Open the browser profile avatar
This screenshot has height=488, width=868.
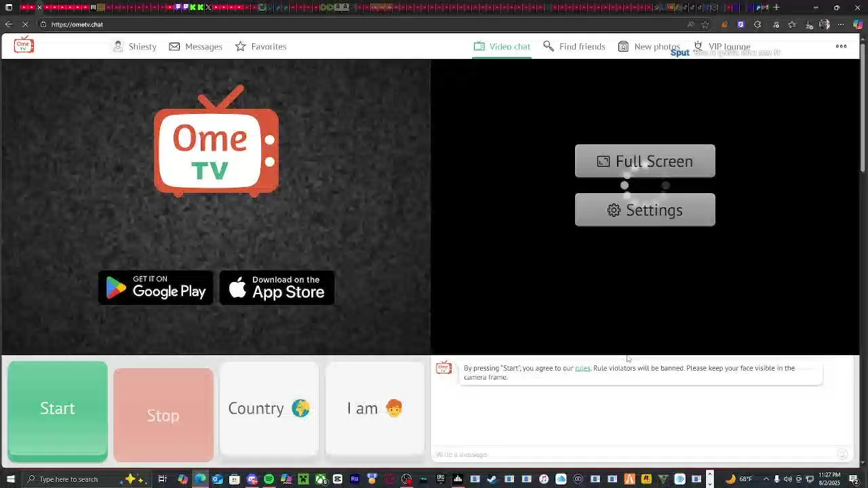825,24
